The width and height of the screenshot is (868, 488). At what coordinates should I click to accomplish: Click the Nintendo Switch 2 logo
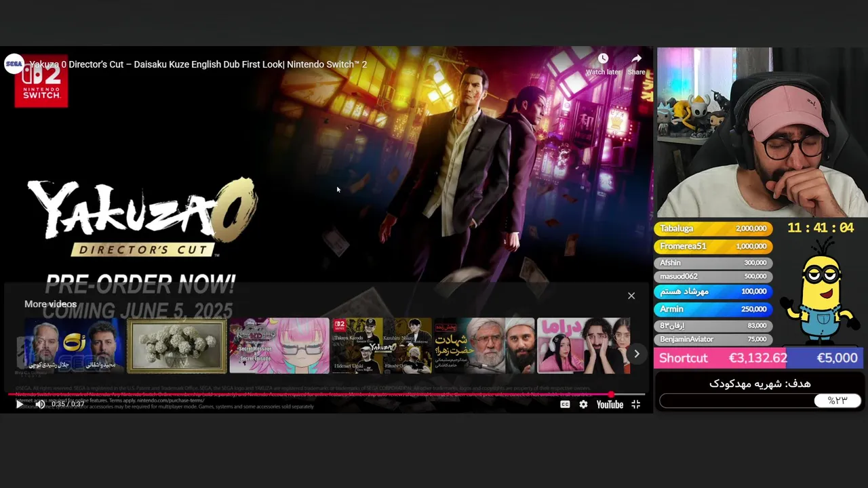point(41,83)
